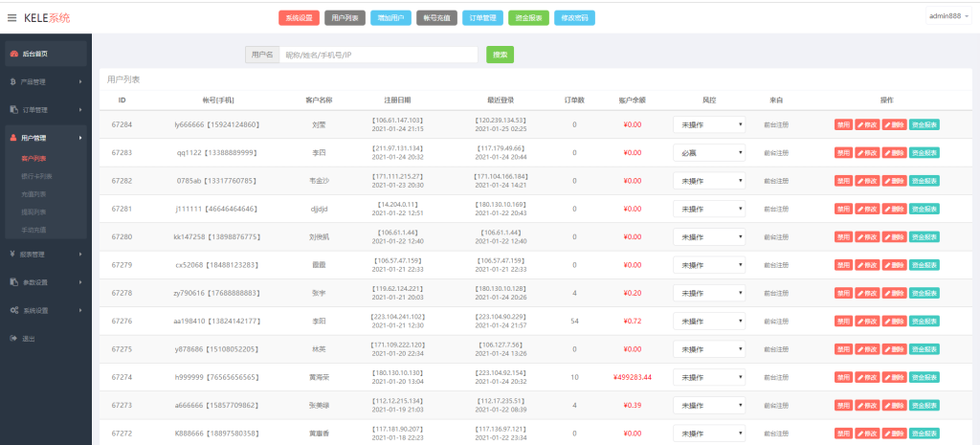Click the username search input field
Viewport: 980px width, 445px height.
tap(378, 55)
